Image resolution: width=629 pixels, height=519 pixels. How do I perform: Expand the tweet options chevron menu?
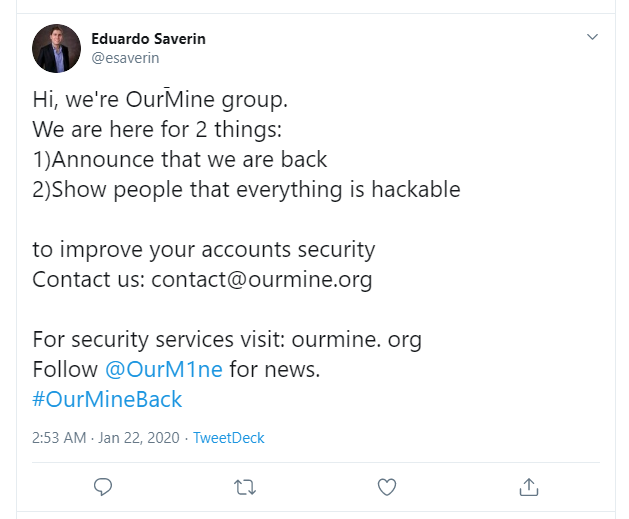pos(592,37)
